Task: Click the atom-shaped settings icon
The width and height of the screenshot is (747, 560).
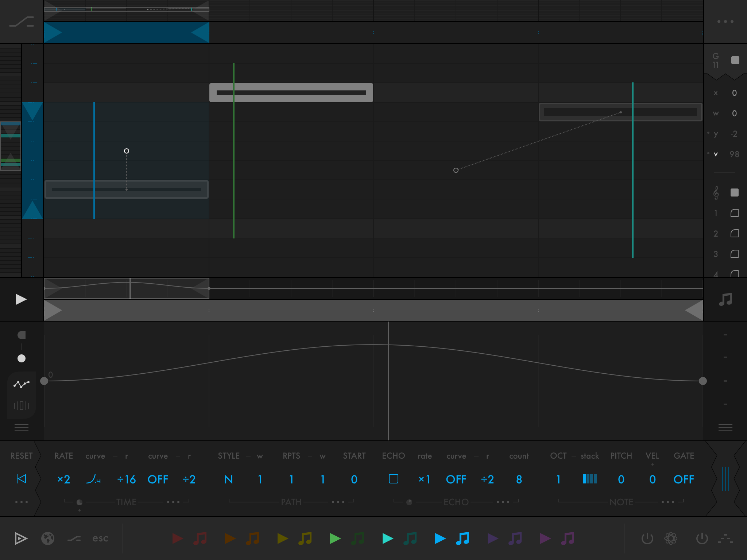Action: pyautogui.click(x=670, y=538)
